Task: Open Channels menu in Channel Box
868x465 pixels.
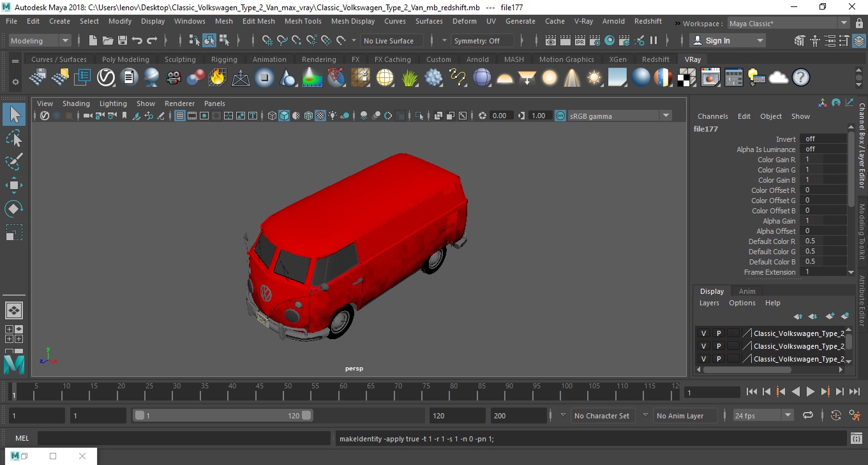Action: click(712, 116)
